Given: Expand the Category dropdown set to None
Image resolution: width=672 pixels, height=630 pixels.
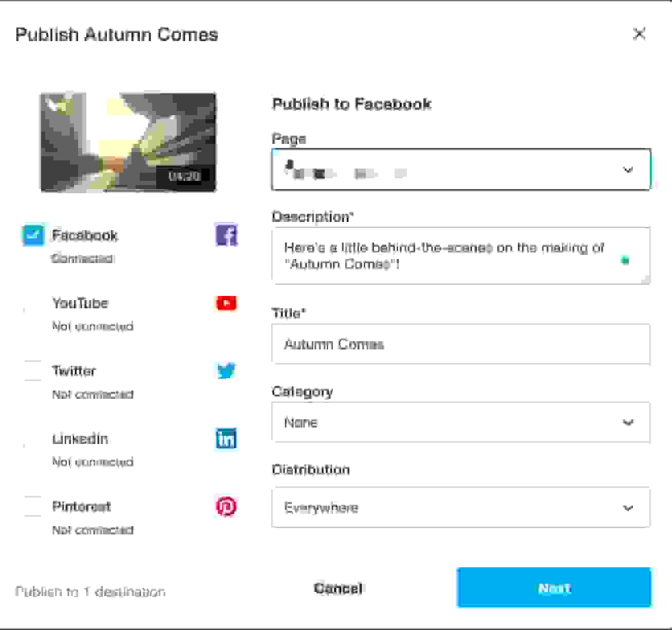Looking at the screenshot, I should pos(461,422).
